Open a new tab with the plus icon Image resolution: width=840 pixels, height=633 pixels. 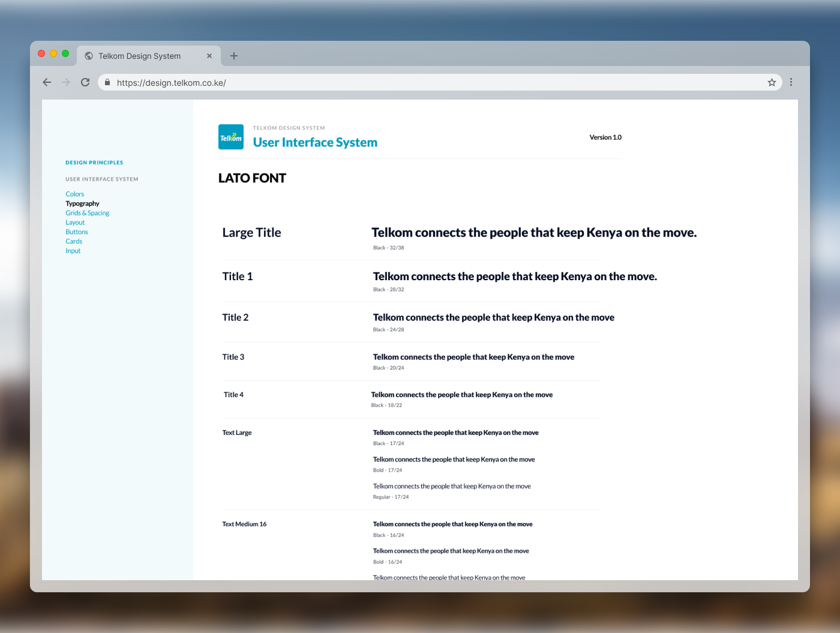(234, 56)
